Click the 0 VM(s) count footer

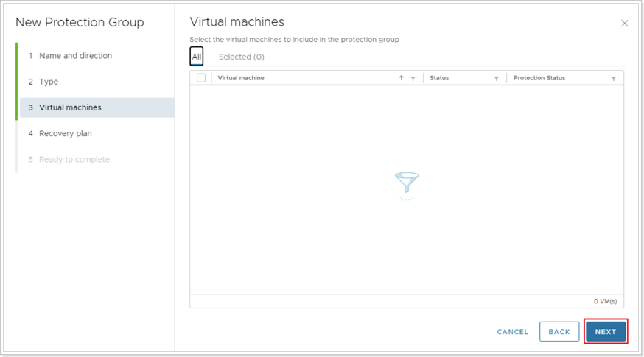605,301
